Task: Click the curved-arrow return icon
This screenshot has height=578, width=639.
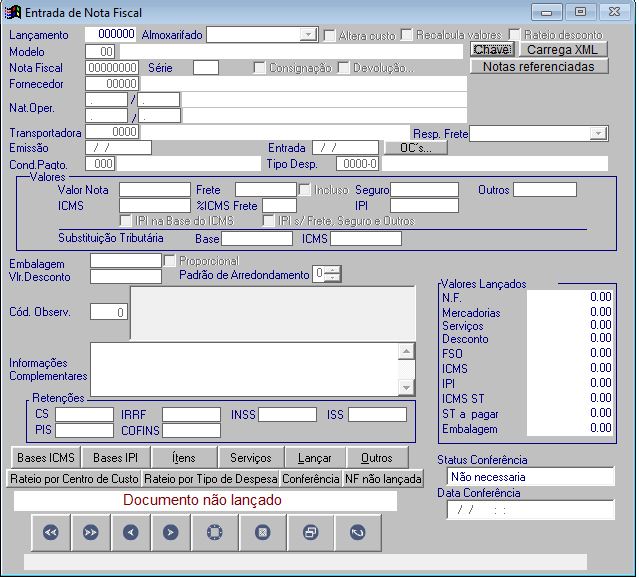Action: coord(357,532)
